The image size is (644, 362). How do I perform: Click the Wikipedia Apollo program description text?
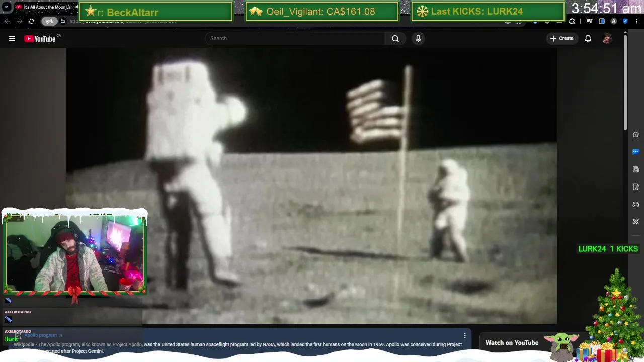pyautogui.click(x=237, y=348)
